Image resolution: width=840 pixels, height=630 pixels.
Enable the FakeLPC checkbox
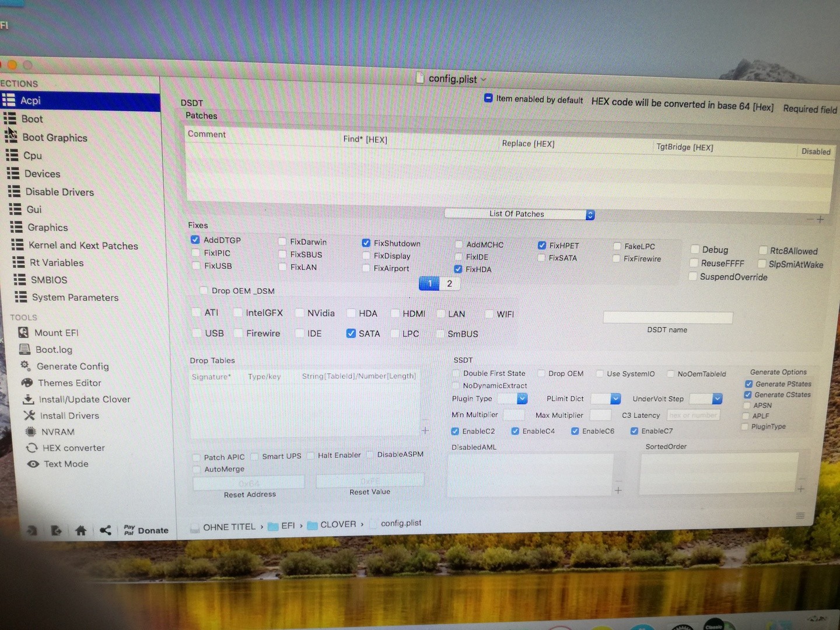[617, 246]
